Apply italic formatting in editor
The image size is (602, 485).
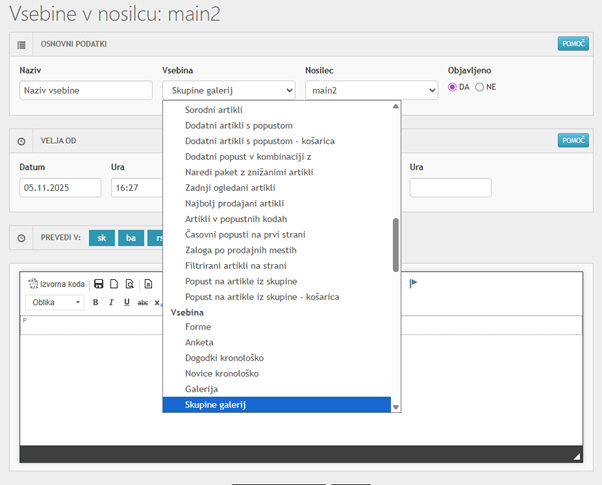(111, 302)
